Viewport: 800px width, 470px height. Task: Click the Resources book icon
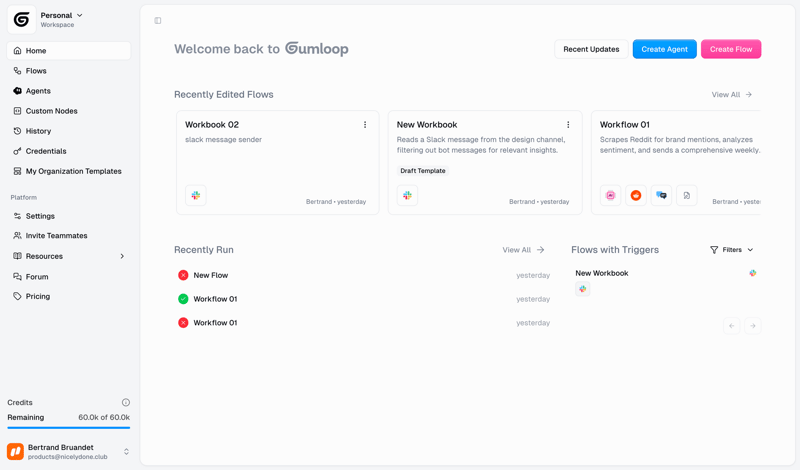click(17, 256)
